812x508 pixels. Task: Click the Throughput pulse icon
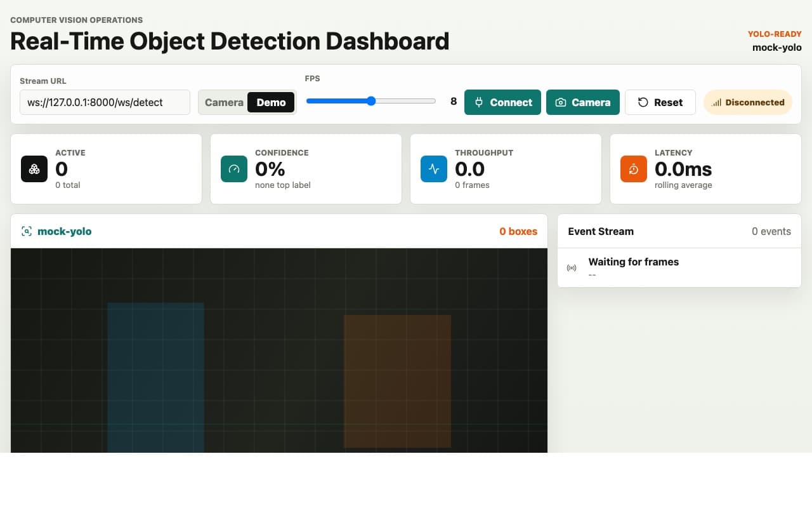tap(434, 169)
